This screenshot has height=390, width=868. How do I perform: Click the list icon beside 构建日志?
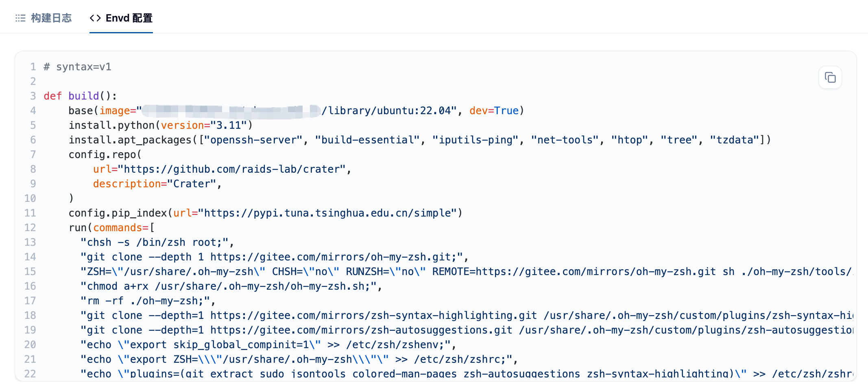pos(20,18)
